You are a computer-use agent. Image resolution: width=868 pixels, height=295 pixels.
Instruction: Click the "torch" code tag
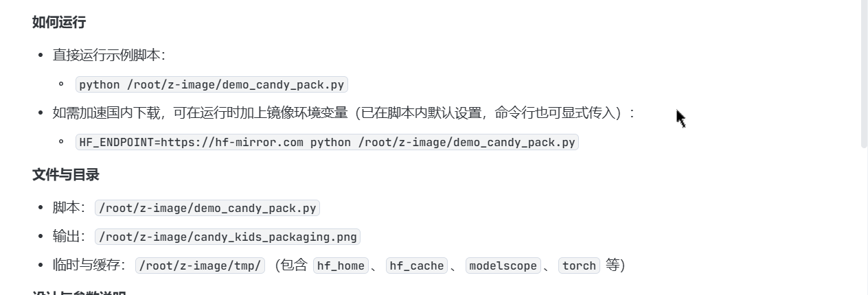pyautogui.click(x=579, y=266)
